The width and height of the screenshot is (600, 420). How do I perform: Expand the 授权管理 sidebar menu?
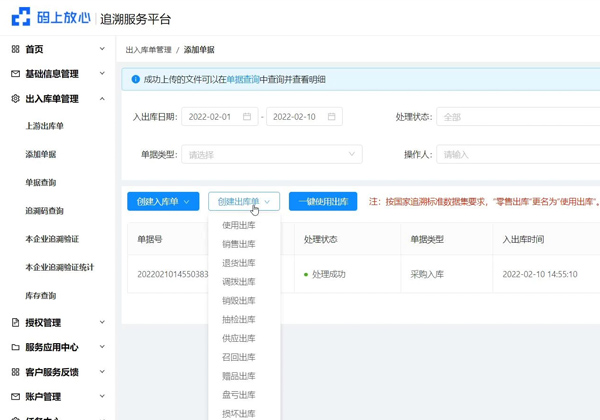tap(102, 323)
